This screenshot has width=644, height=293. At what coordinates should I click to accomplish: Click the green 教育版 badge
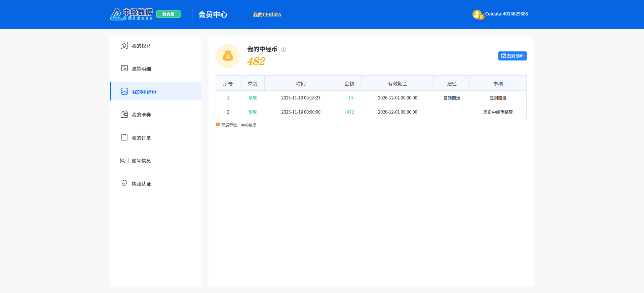point(168,14)
